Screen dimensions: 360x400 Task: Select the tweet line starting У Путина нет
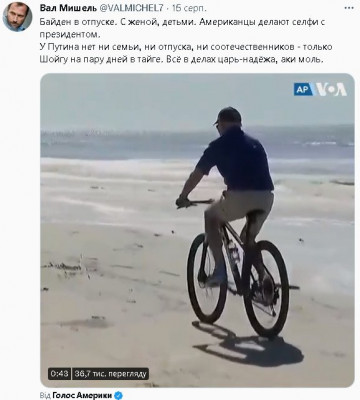(x=186, y=47)
